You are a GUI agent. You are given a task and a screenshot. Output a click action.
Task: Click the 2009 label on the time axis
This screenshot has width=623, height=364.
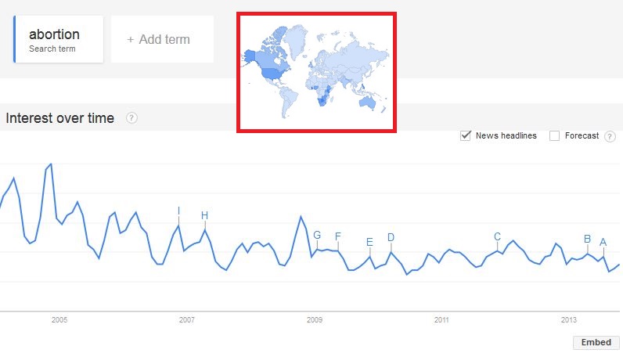pos(315,320)
